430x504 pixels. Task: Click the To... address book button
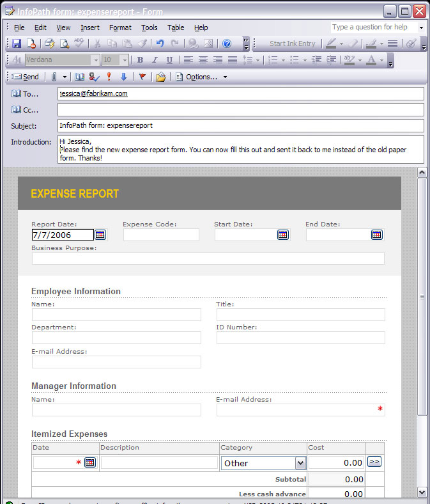coord(26,94)
